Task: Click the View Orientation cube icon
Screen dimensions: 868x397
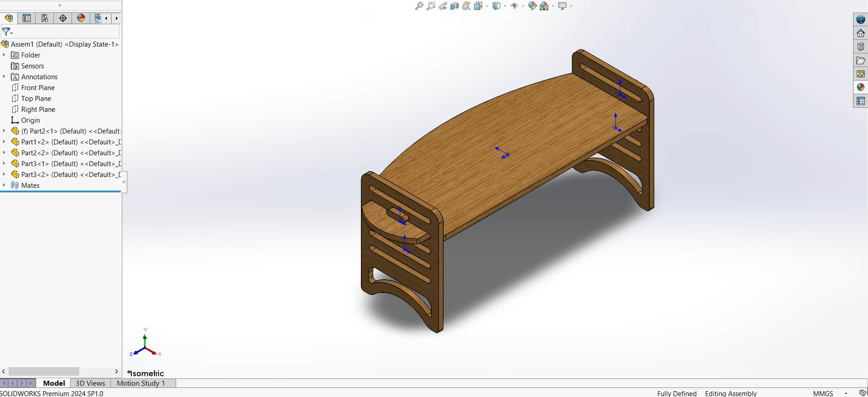Action: 478,6
